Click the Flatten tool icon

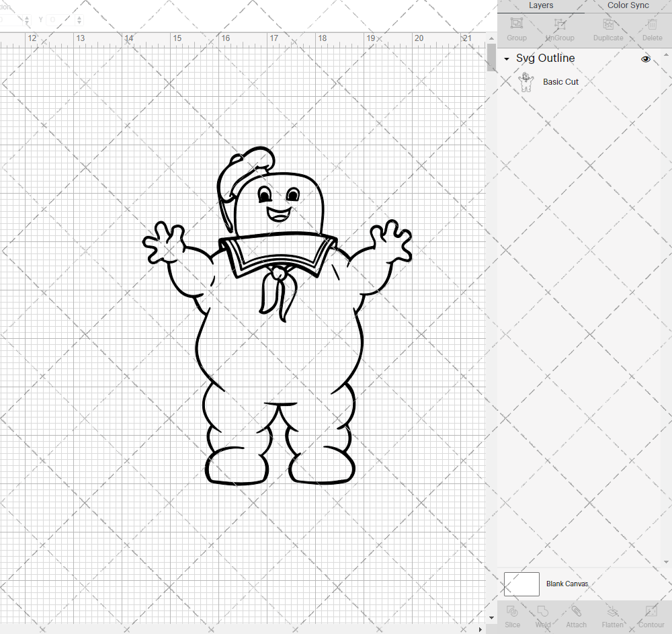[x=612, y=611]
